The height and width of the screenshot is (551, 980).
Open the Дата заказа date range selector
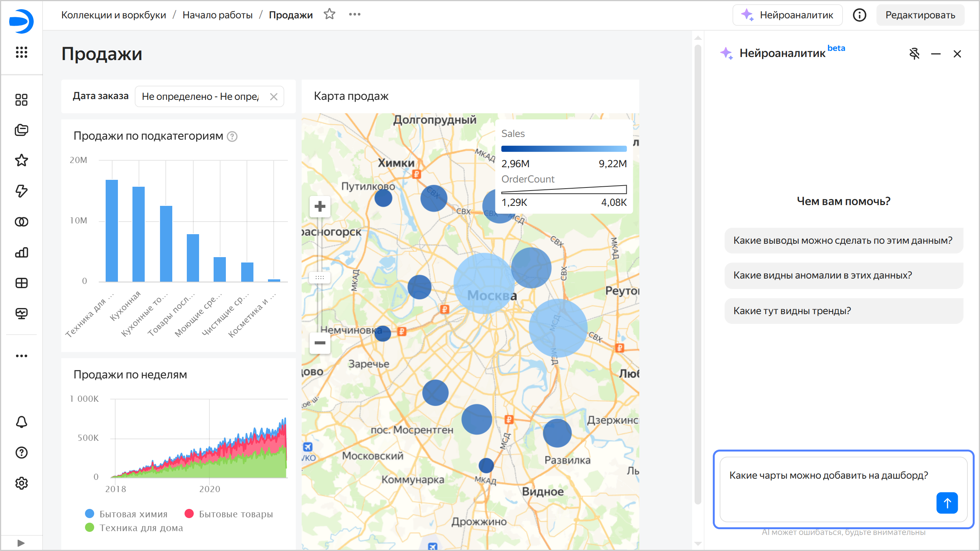(200, 96)
